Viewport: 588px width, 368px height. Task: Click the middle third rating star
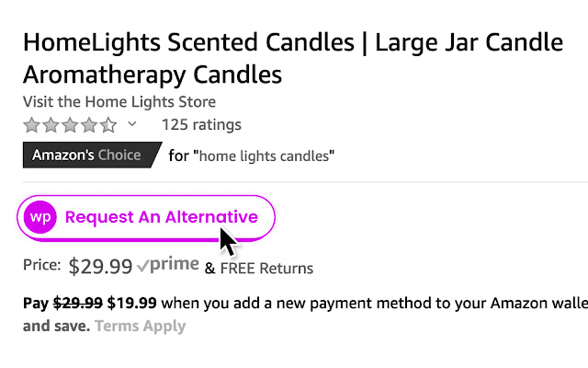[x=70, y=124]
